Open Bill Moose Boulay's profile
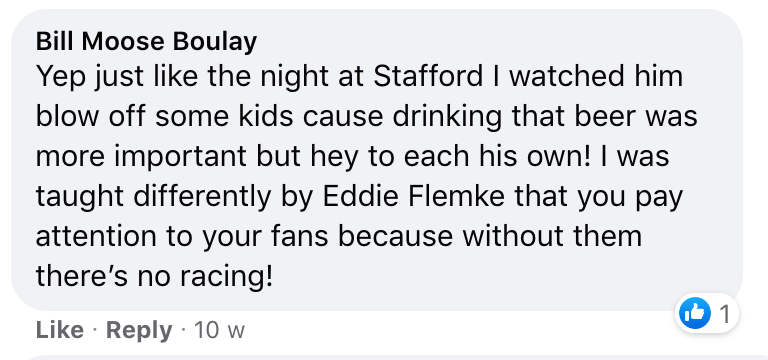 tap(146, 42)
